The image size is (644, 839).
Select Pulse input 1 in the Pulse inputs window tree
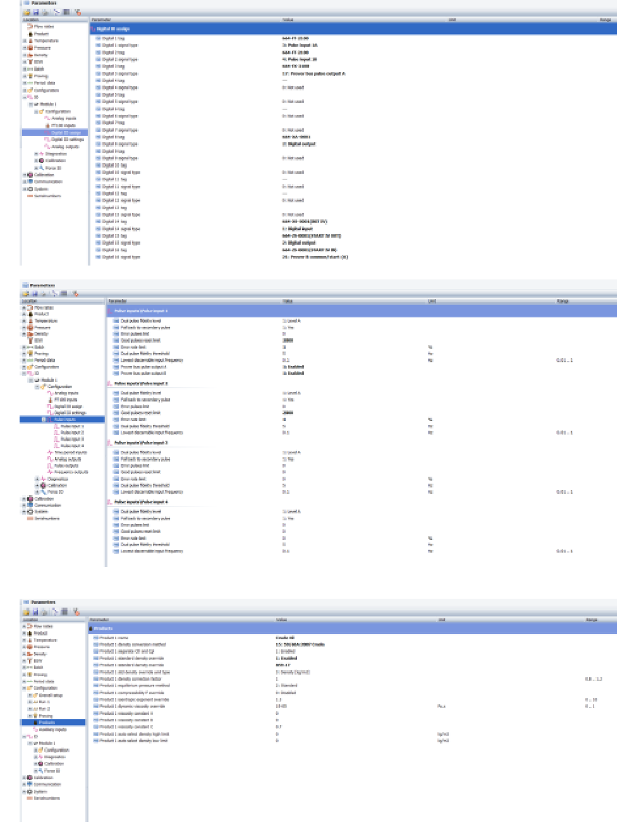(72, 426)
